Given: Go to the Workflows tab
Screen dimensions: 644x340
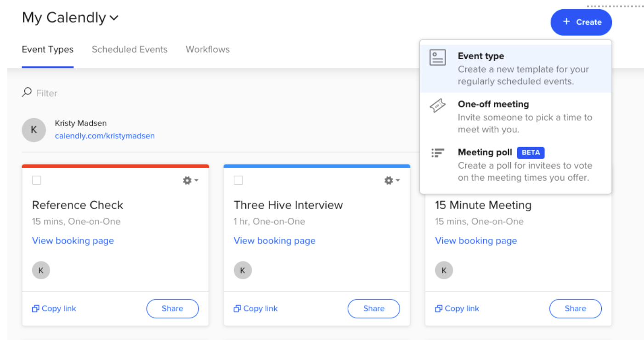Looking at the screenshot, I should click(x=208, y=50).
